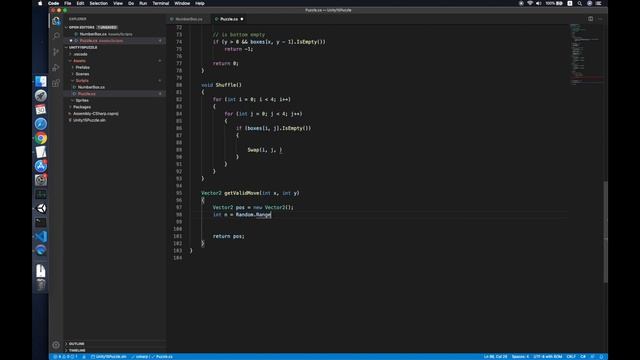Open the App Store from the Dock
640x360 pixels.
pos(40,166)
